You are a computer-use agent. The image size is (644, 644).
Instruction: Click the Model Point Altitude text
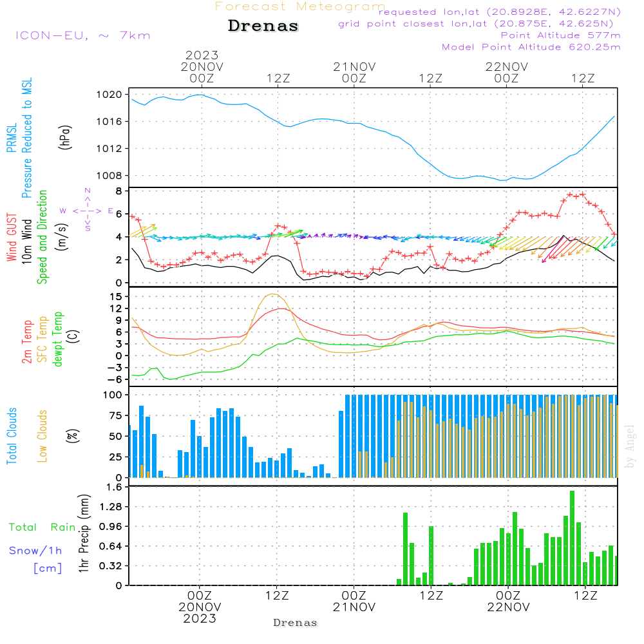tap(531, 47)
